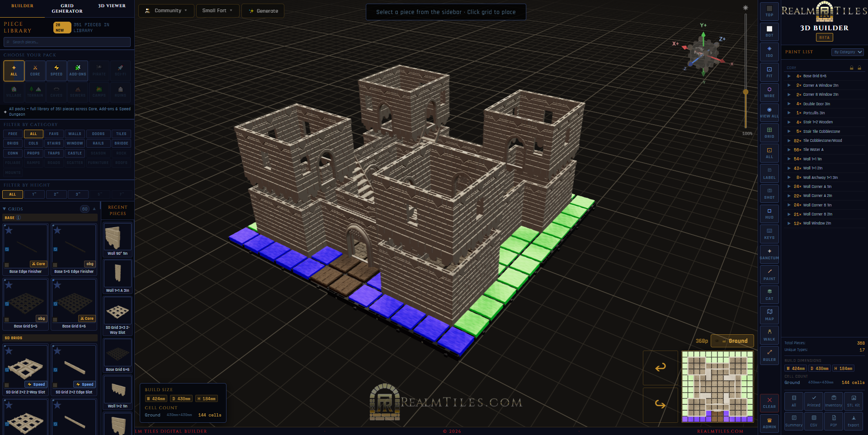Viewport: 868px width, 435px height.
Task: Click the Export download icon
Action: 853,421
